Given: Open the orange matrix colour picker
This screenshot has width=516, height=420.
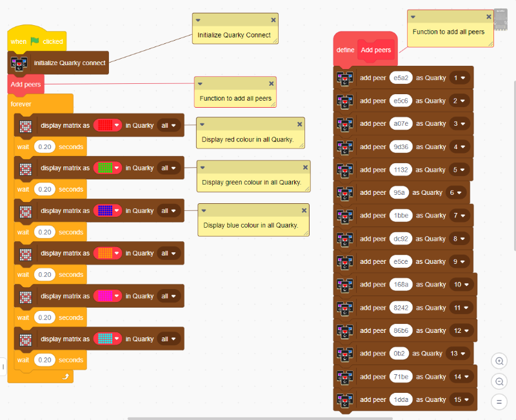Looking at the screenshot, I should 108,253.
